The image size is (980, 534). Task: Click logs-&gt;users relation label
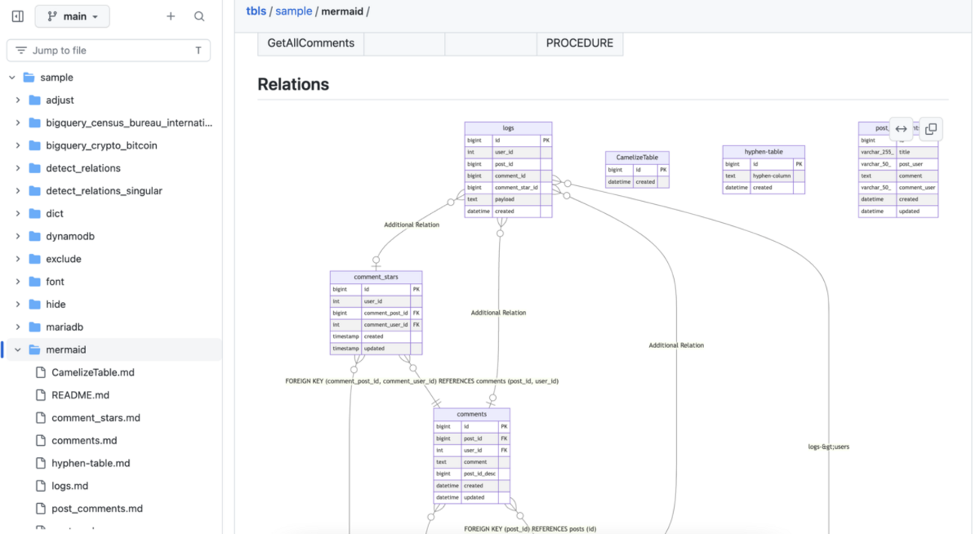828,447
